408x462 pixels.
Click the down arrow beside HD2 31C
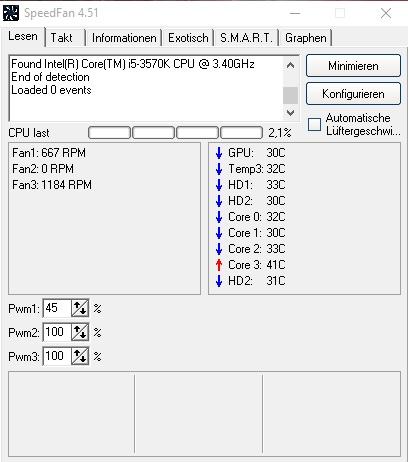pos(219,281)
